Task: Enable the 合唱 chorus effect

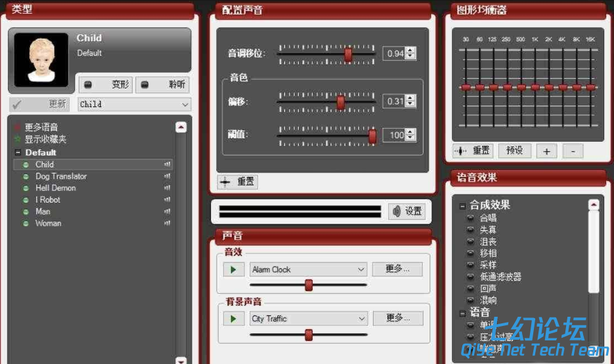Action: (471, 218)
